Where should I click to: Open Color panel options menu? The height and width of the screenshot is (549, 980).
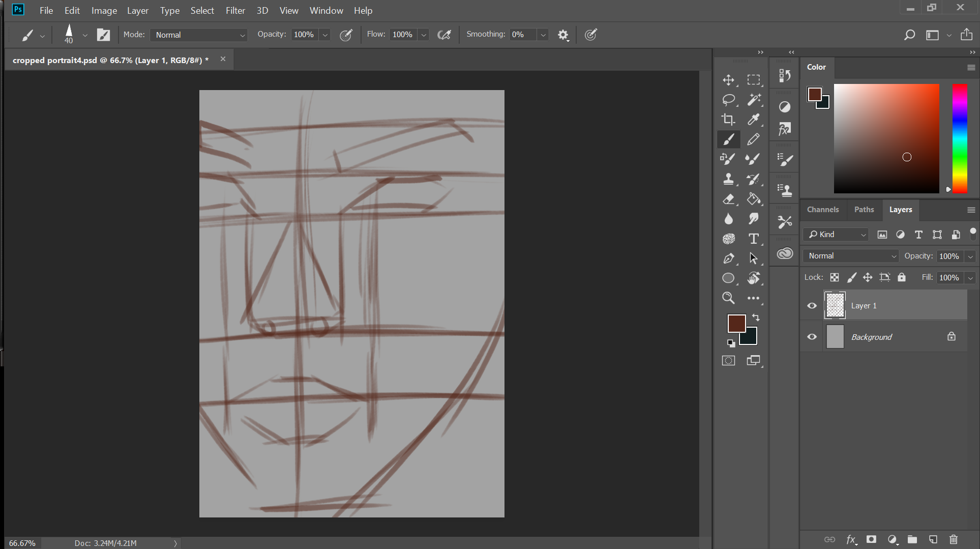click(x=970, y=67)
